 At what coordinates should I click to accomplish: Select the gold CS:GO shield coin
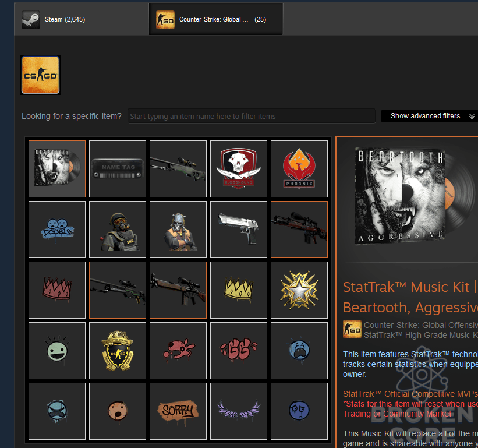[x=118, y=351]
